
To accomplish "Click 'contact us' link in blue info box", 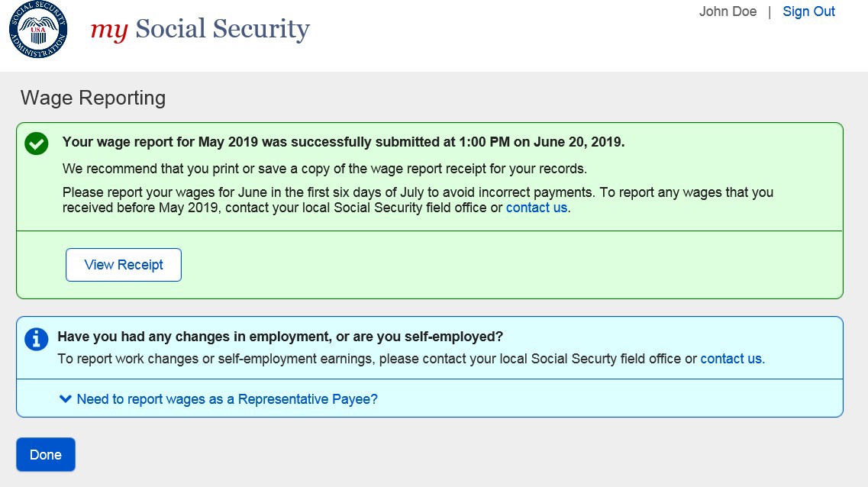I will (x=731, y=359).
